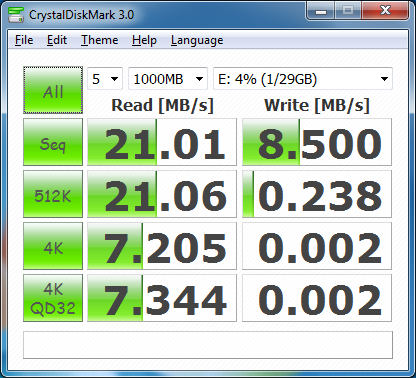Click the Write [MB/s] column header
Screen dimensions: 416x378
click(317, 105)
